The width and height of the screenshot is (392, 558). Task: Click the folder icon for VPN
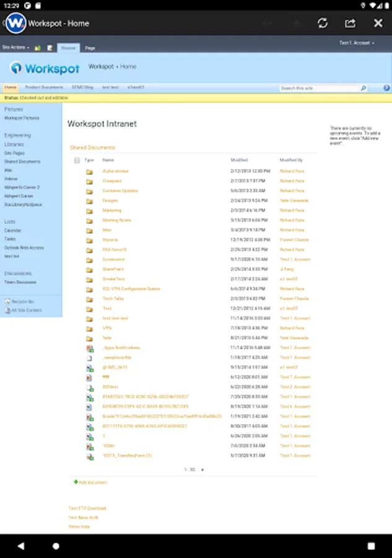point(89,329)
